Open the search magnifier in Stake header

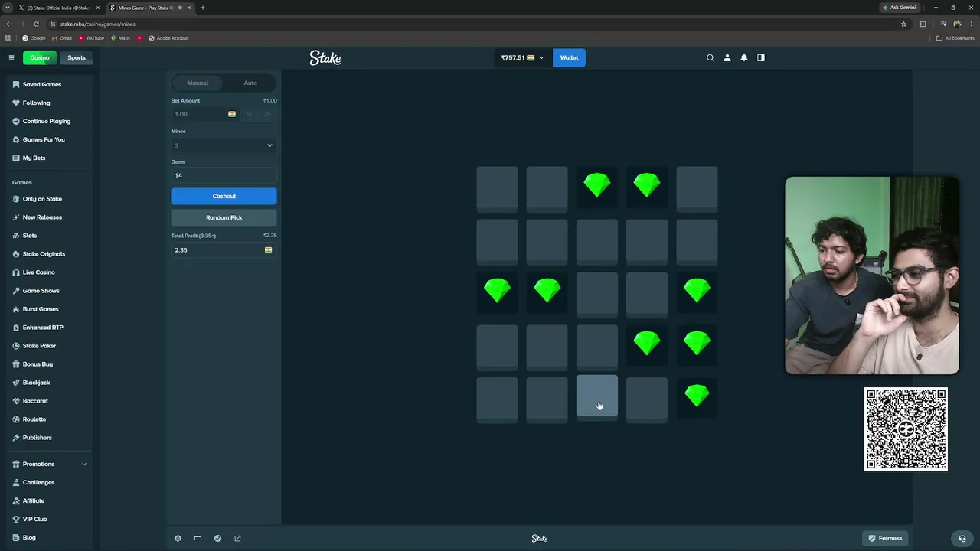pyautogui.click(x=710, y=57)
